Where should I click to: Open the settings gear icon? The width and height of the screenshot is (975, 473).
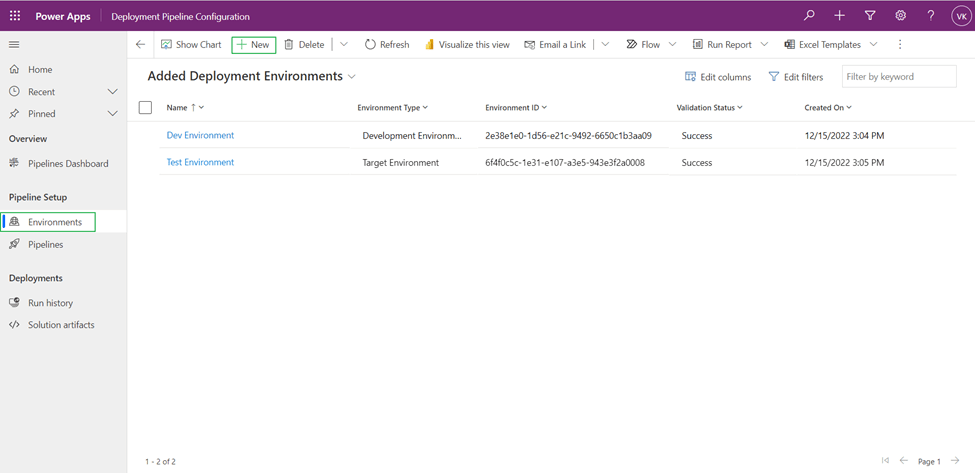tap(900, 16)
